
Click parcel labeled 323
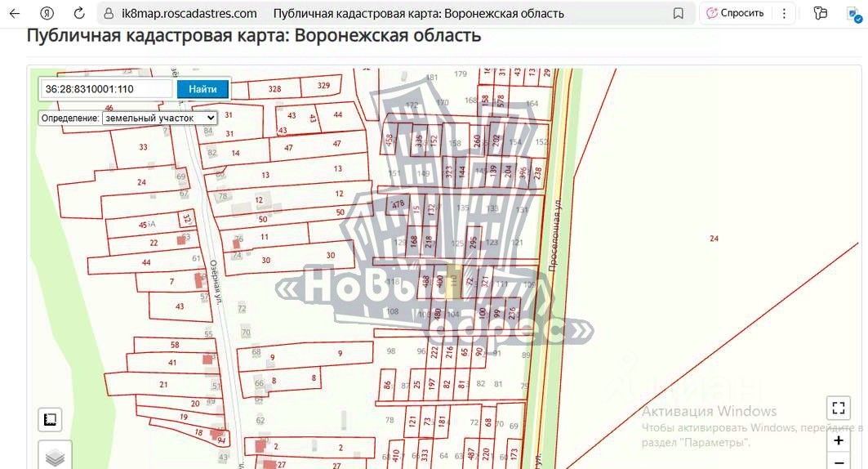pos(448,172)
